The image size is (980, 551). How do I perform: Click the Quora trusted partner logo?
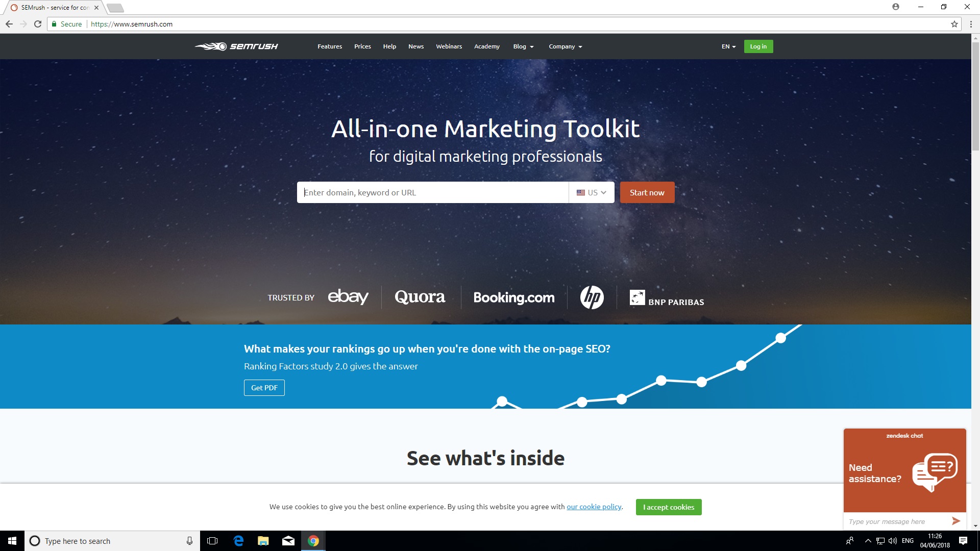tap(420, 297)
